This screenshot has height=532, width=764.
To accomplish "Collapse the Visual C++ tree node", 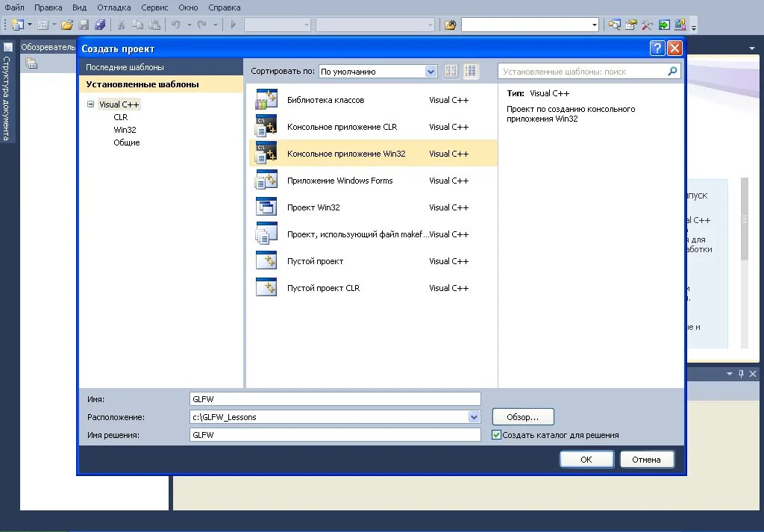I will click(x=90, y=104).
